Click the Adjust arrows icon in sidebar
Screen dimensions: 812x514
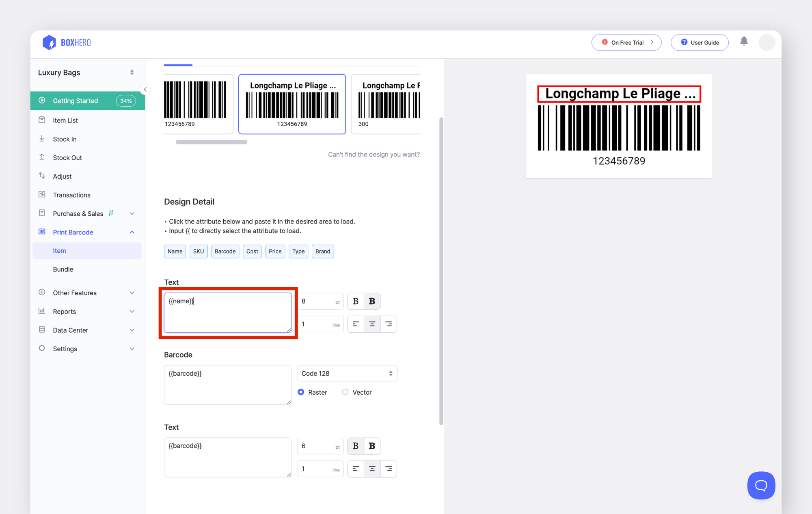(42, 176)
